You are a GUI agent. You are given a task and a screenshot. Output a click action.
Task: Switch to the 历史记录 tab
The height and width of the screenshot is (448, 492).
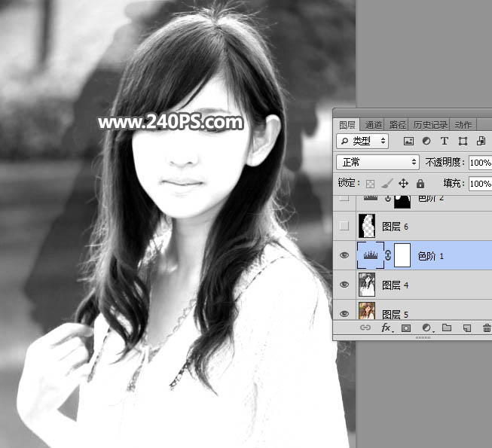point(430,125)
